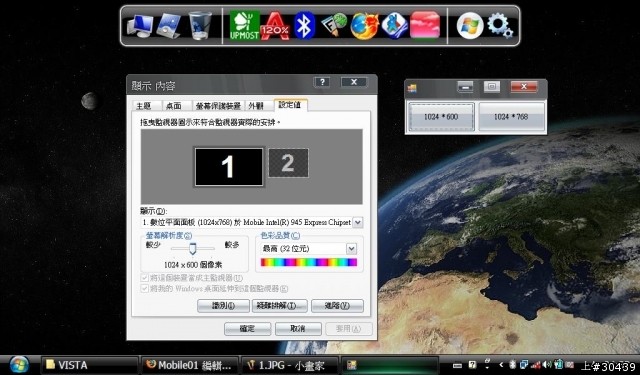Open the display device dropdown list
Screen dimensions: 640x375
[x=358, y=222]
